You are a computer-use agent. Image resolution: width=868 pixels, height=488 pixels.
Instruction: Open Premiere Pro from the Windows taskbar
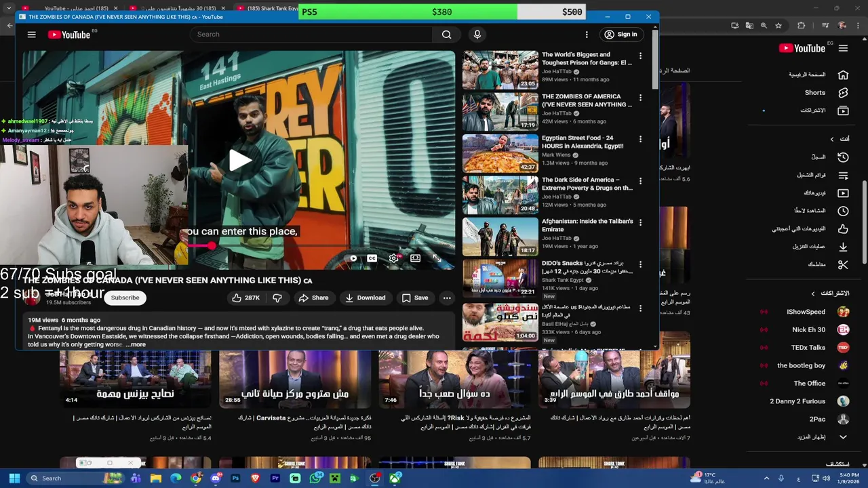[x=275, y=478]
